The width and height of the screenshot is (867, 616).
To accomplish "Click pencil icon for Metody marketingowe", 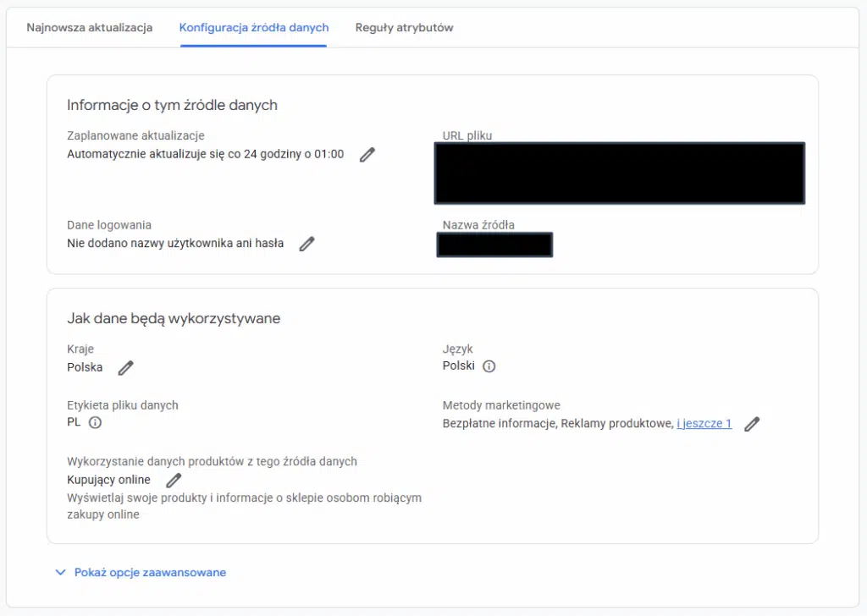I will pyautogui.click(x=751, y=424).
